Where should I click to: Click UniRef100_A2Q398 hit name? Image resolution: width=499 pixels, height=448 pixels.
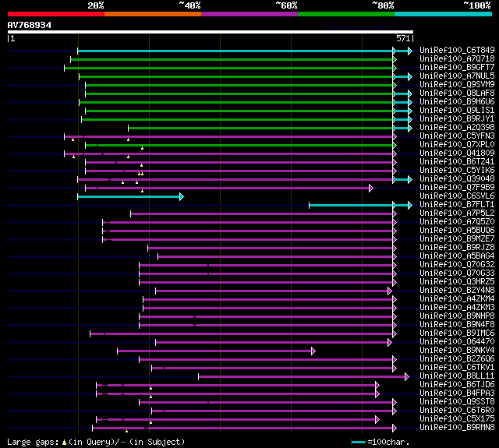click(x=457, y=128)
